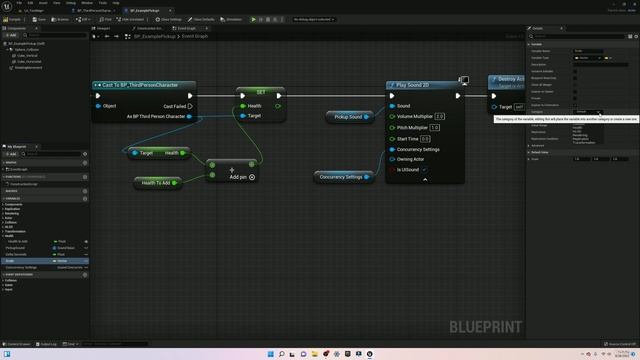Collapse Play Sound 2D advanced pins arrow
This screenshot has width=640, height=360.
[x=425, y=180]
